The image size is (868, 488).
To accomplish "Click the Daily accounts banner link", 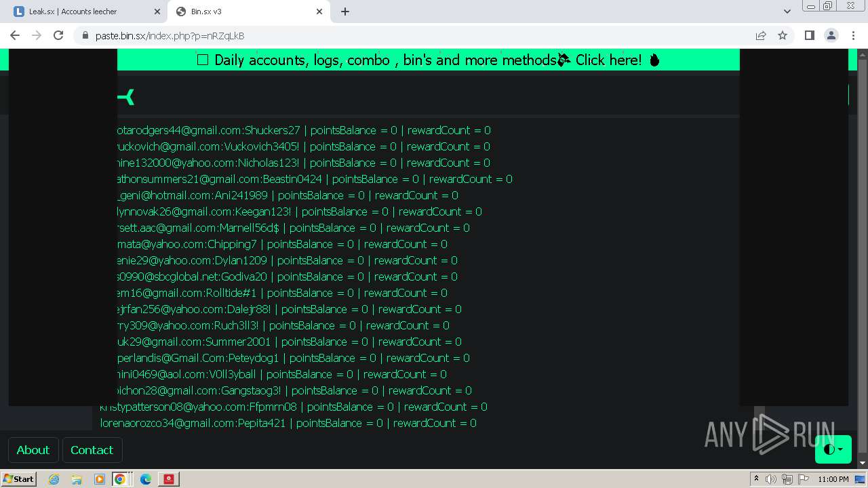I will (x=428, y=60).
